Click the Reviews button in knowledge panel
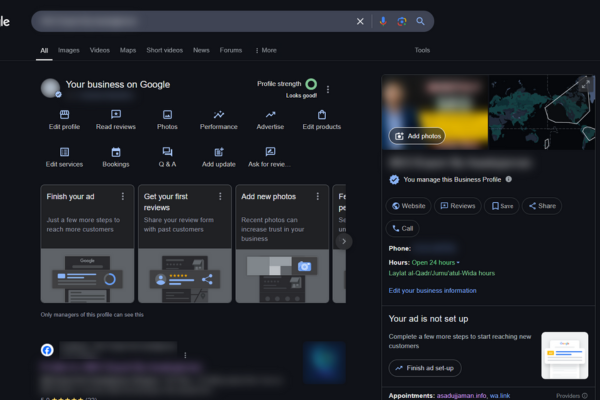The image size is (600, 400). (458, 206)
